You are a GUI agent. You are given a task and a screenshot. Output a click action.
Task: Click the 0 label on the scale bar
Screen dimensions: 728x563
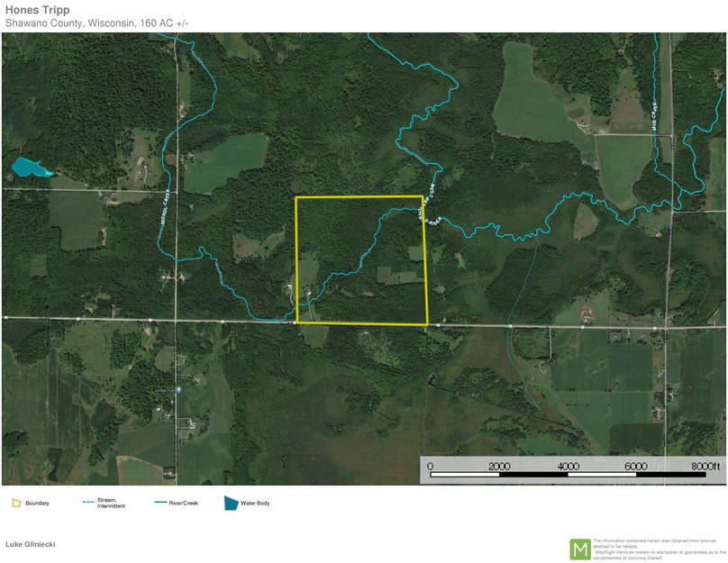tap(430, 466)
